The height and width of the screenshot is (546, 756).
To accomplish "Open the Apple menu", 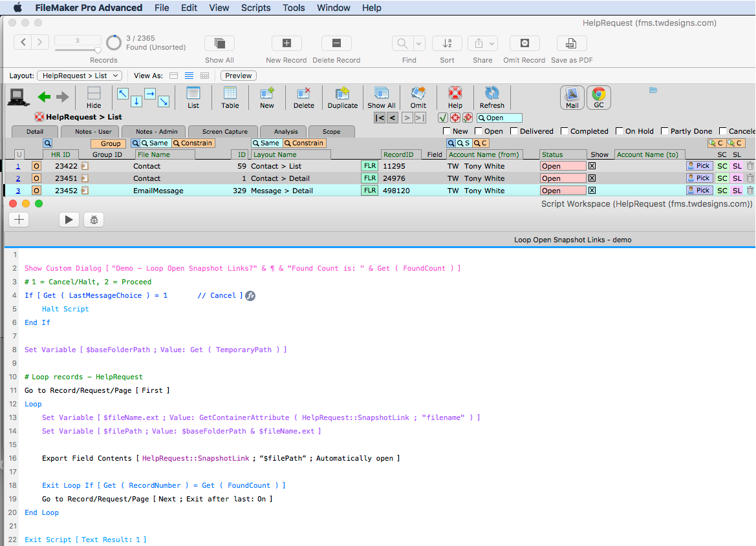I will (17, 7).
